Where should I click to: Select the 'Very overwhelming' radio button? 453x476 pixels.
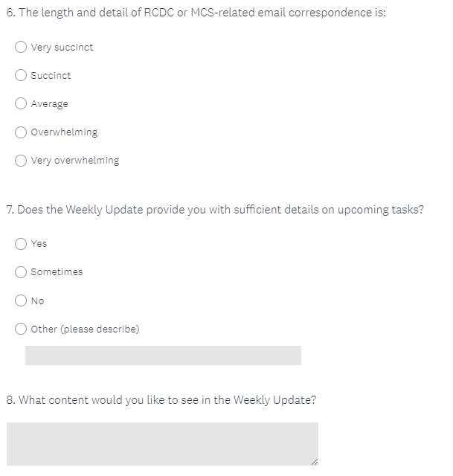(x=22, y=160)
